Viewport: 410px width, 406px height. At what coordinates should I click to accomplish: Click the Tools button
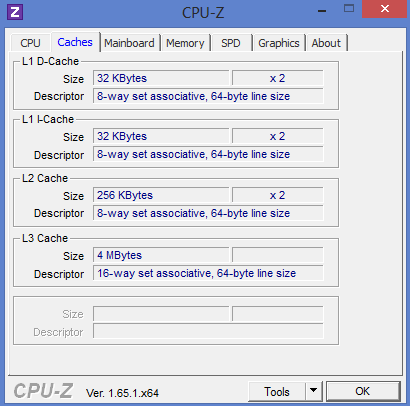click(277, 391)
